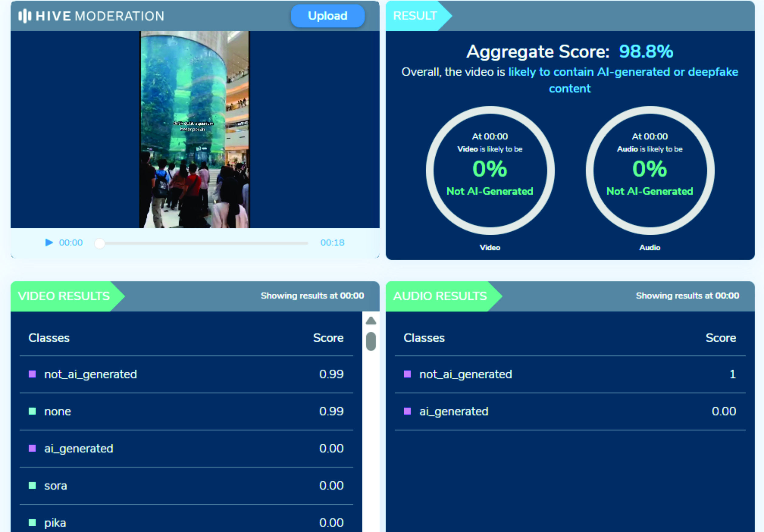
Task: Click the scroll up arrow in Video Results
Action: [371, 321]
